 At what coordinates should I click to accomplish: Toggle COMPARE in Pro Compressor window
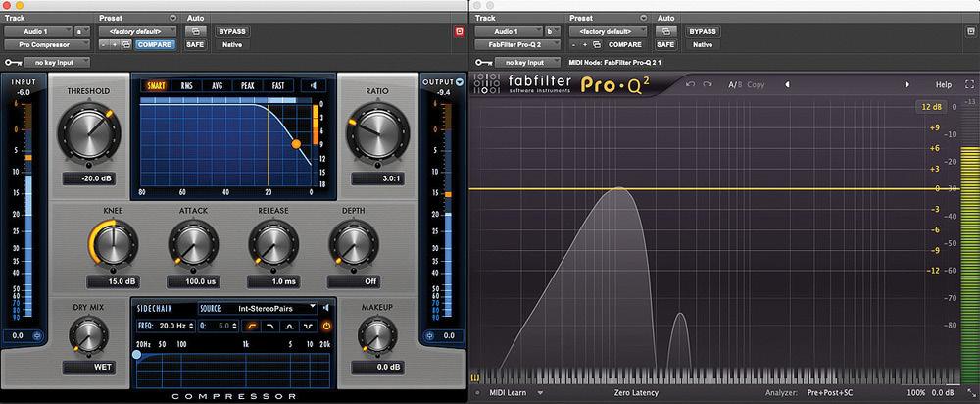(x=155, y=44)
